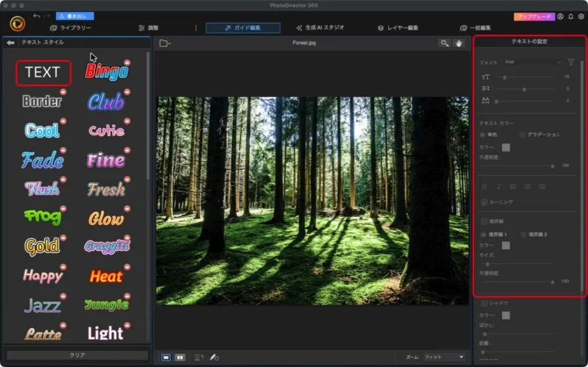This screenshot has height=367, width=588.
Task: Open the border color swatch
Action: tap(506, 246)
